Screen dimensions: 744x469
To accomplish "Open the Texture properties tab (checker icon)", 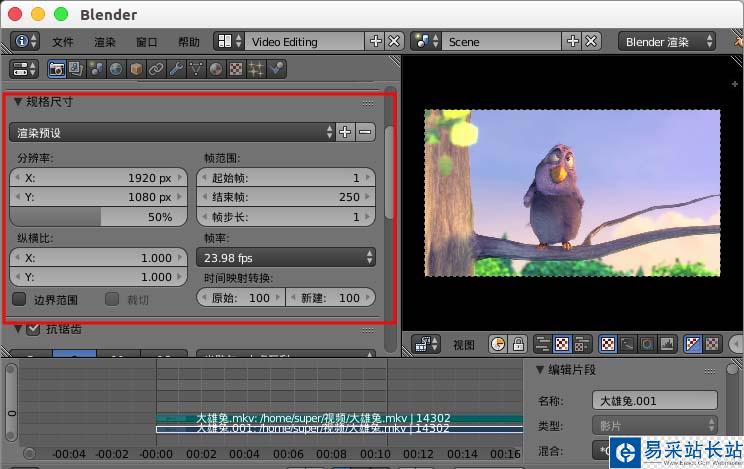I will click(x=236, y=69).
